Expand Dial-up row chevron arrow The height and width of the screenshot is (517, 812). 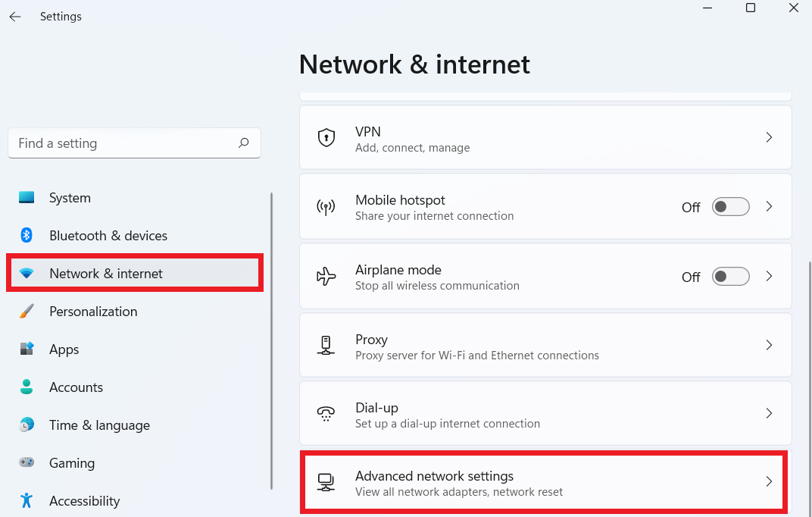[769, 414]
